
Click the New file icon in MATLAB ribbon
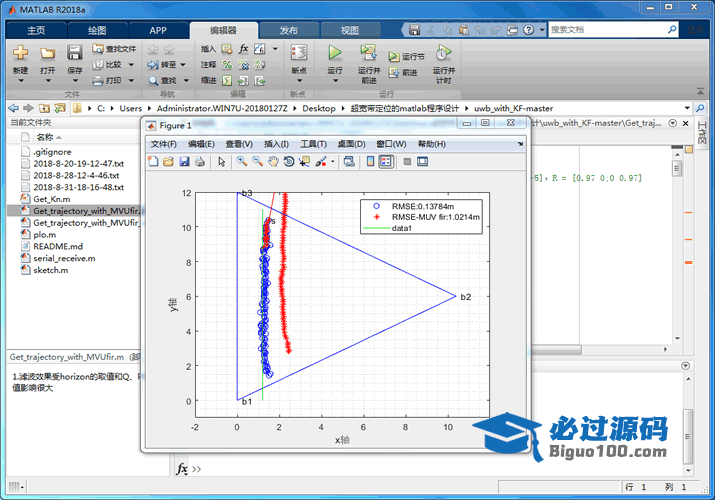click(x=20, y=53)
